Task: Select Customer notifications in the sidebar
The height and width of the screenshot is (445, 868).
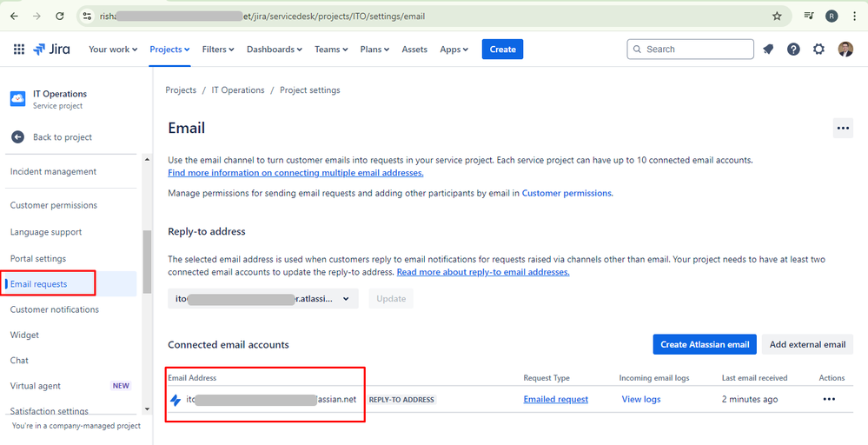Action: pos(54,309)
